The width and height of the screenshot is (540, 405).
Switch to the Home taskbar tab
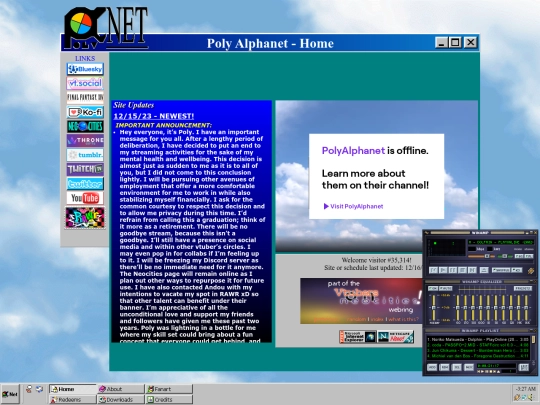click(x=72, y=389)
